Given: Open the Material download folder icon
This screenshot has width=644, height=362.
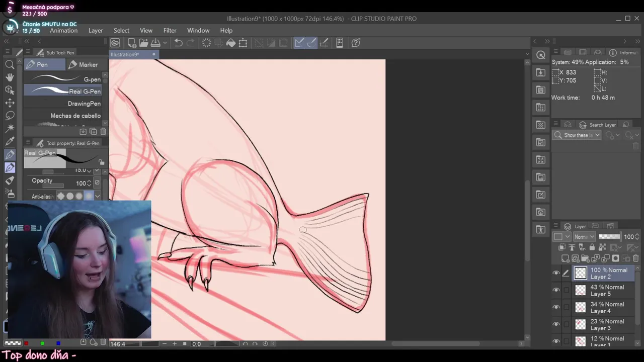Looking at the screenshot, I should [x=541, y=72].
